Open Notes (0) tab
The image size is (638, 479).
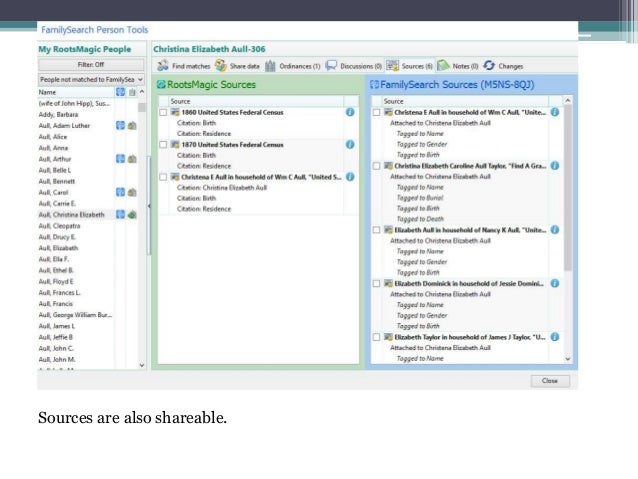pos(457,66)
